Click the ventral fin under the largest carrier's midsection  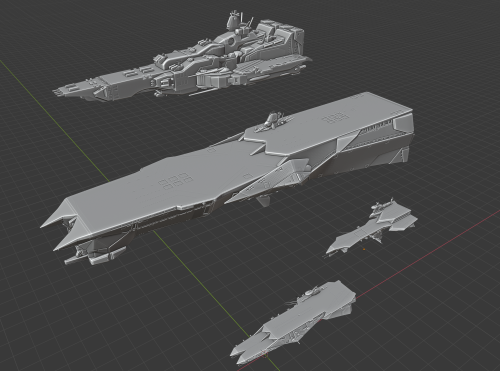coord(264,201)
